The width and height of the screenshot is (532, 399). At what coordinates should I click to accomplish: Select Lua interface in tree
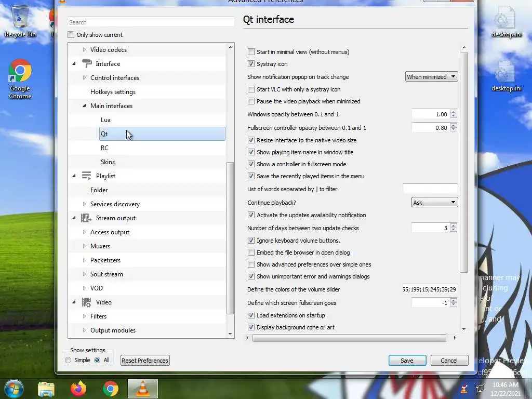click(105, 120)
